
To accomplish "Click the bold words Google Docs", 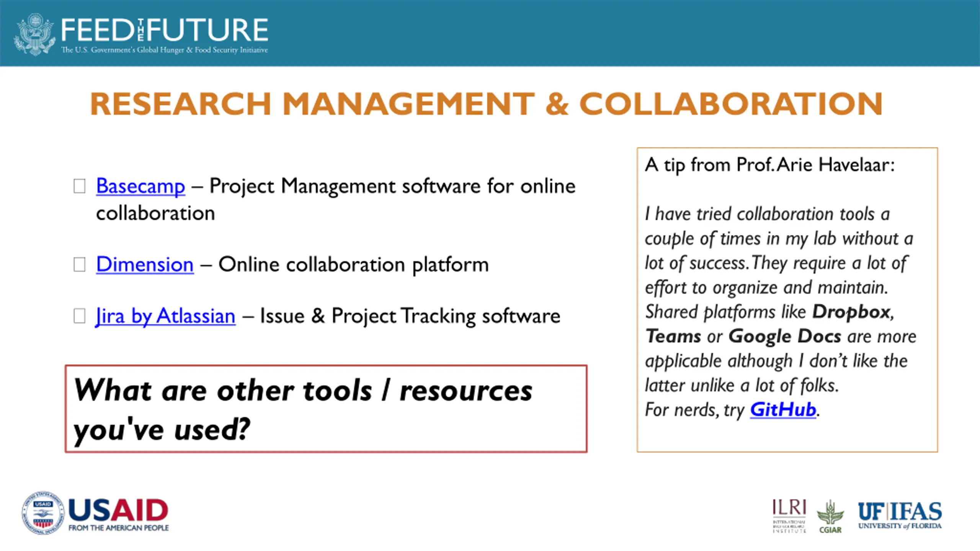I will (x=785, y=337).
